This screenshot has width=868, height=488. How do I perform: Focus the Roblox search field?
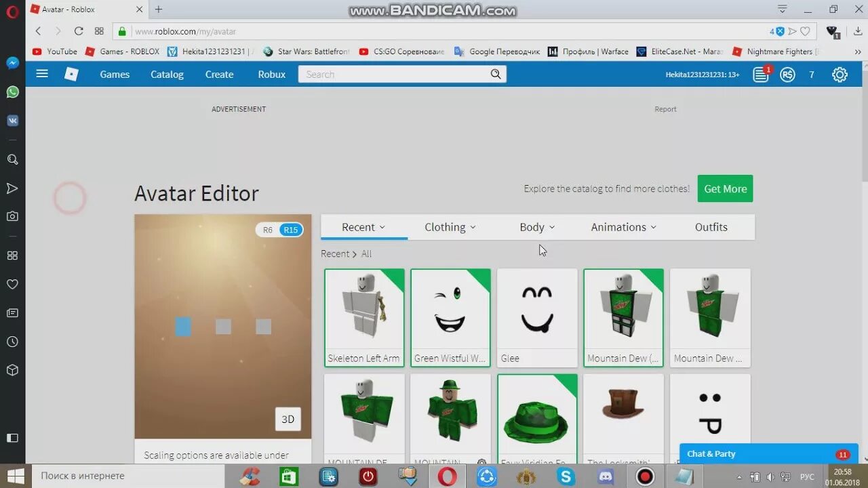coord(393,74)
